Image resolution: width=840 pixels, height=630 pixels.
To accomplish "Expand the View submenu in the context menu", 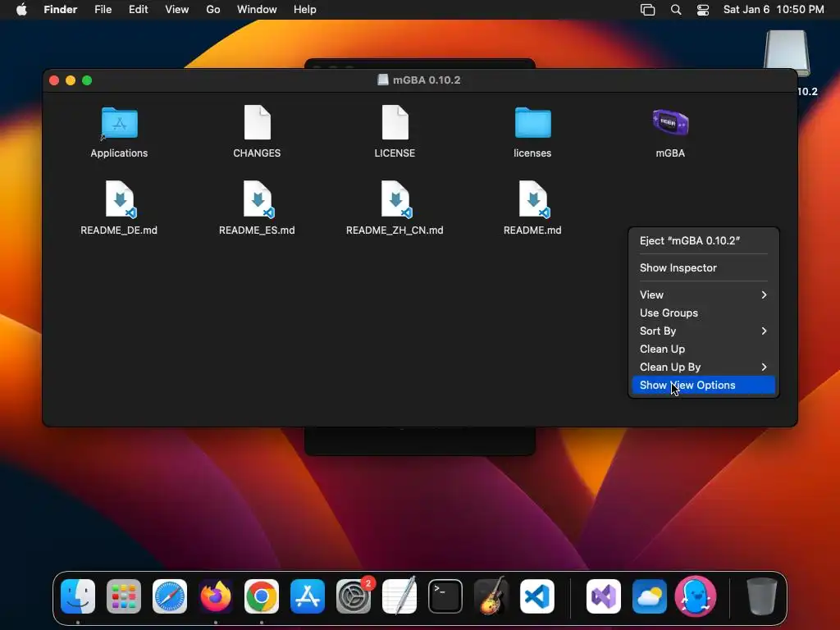I will [703, 294].
